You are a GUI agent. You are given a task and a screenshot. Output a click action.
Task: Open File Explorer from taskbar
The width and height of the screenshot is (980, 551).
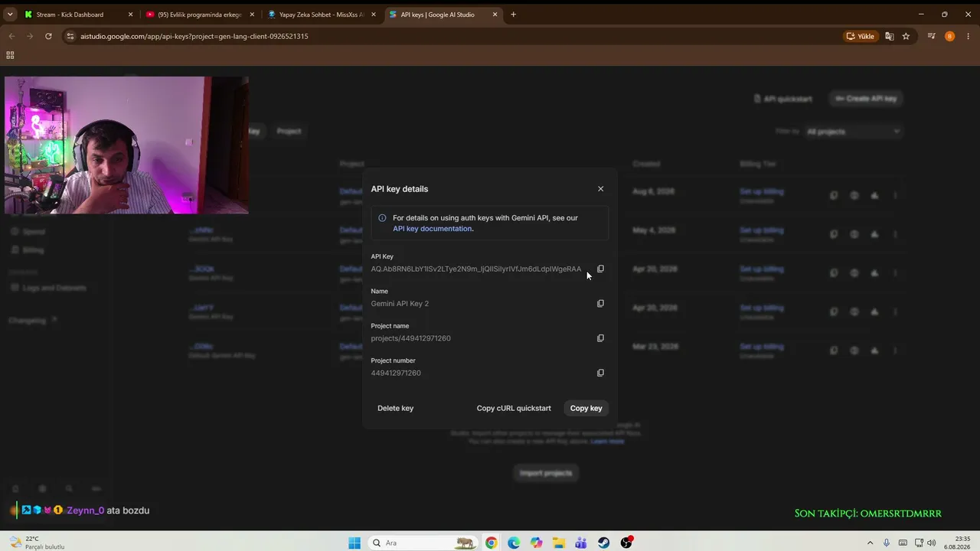click(x=559, y=543)
